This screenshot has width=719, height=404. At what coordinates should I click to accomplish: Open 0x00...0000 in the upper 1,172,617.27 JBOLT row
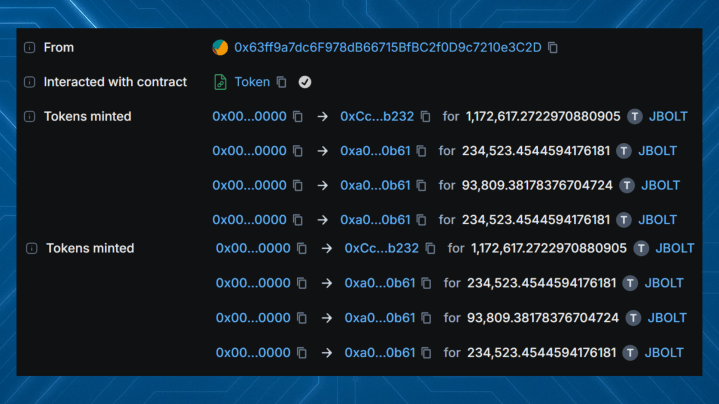pos(249,116)
